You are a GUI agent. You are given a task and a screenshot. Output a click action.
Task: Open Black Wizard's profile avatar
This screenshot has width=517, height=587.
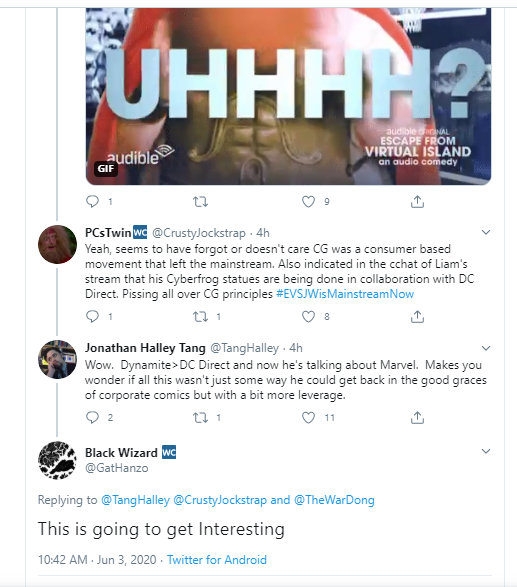coord(57,460)
